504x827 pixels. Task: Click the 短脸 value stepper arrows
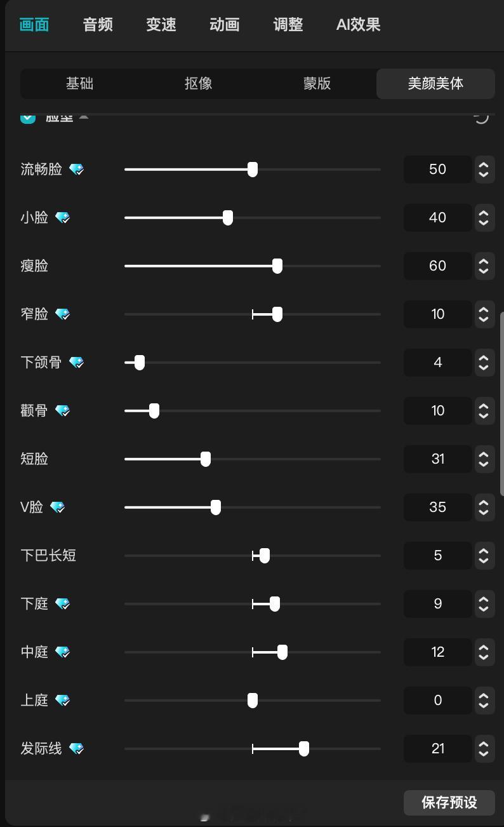click(x=484, y=459)
